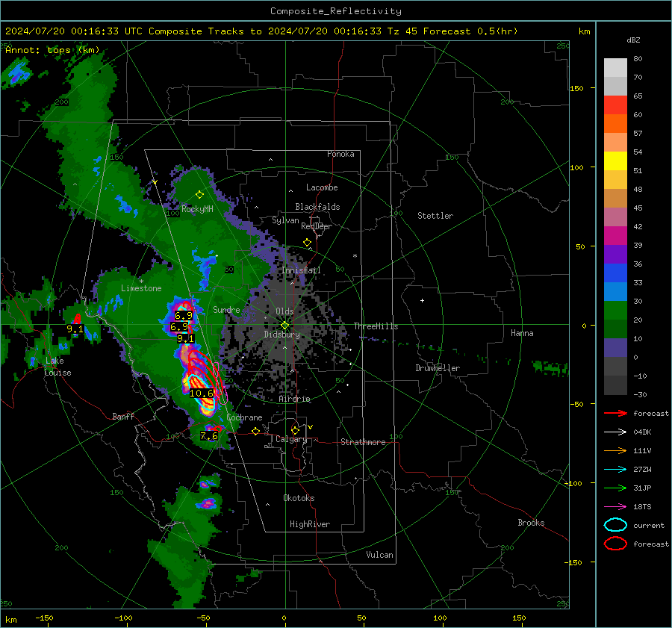
Task: Click the HighRiver label
Action: click(x=310, y=524)
